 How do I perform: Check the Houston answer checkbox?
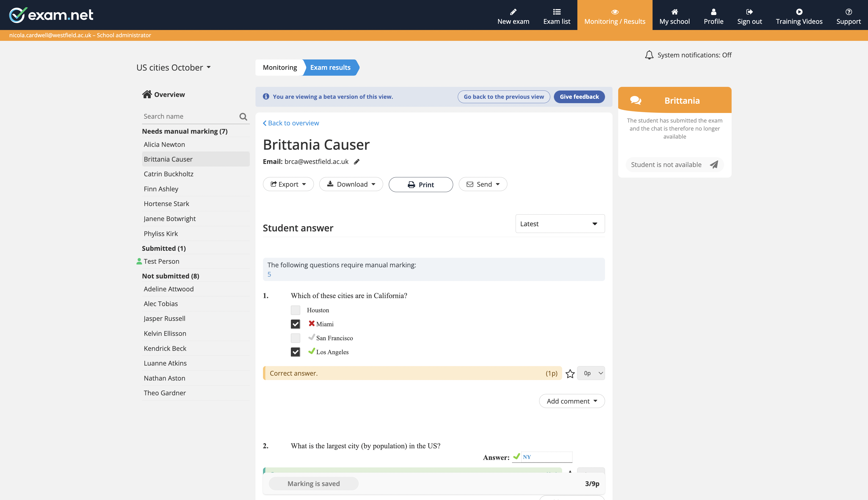click(295, 310)
